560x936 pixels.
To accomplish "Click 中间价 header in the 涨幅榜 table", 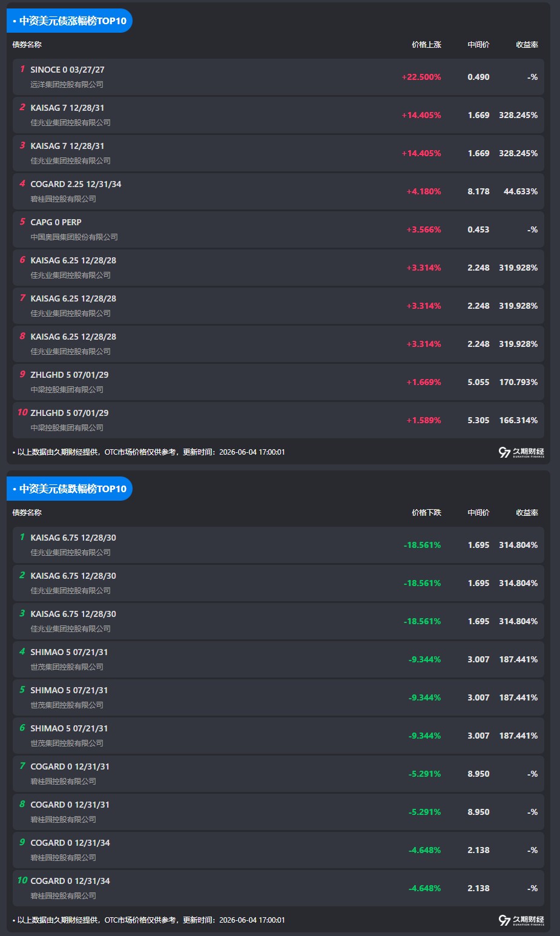I will click(x=478, y=45).
